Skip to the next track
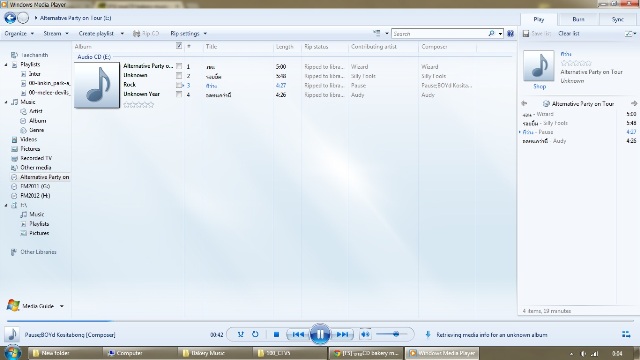 pos(342,335)
